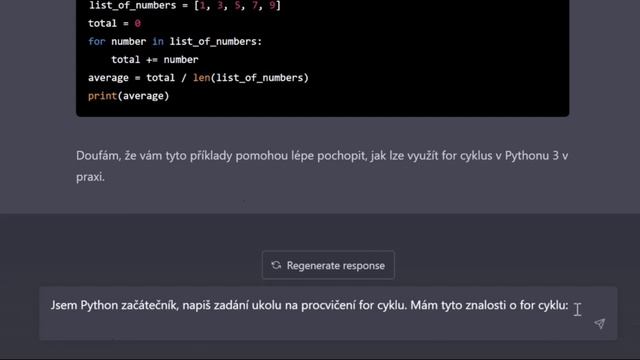Viewport: 640px width, 360px height.
Task: Click the code line 'total += number'
Action: click(x=155, y=60)
